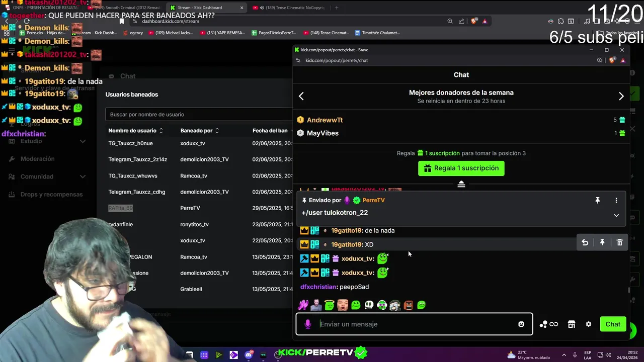Click the Regala 1 suscripción button
This screenshot has height=362, width=644.
point(461,168)
